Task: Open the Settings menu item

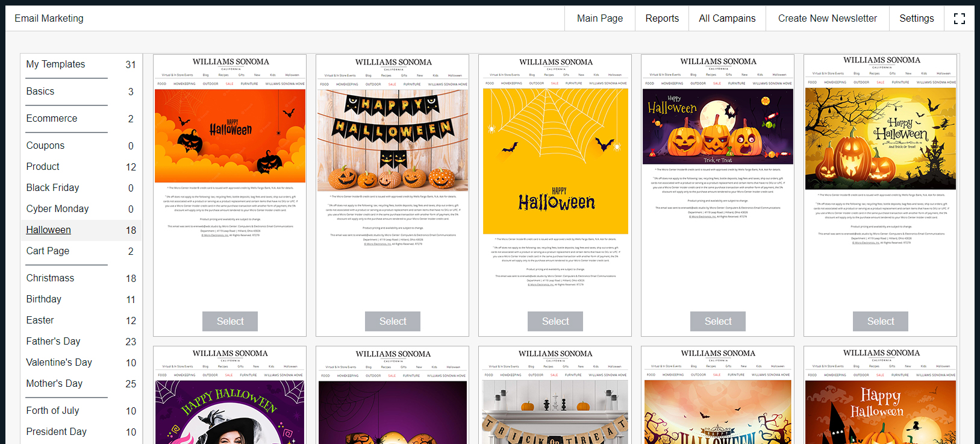Action: point(917,19)
